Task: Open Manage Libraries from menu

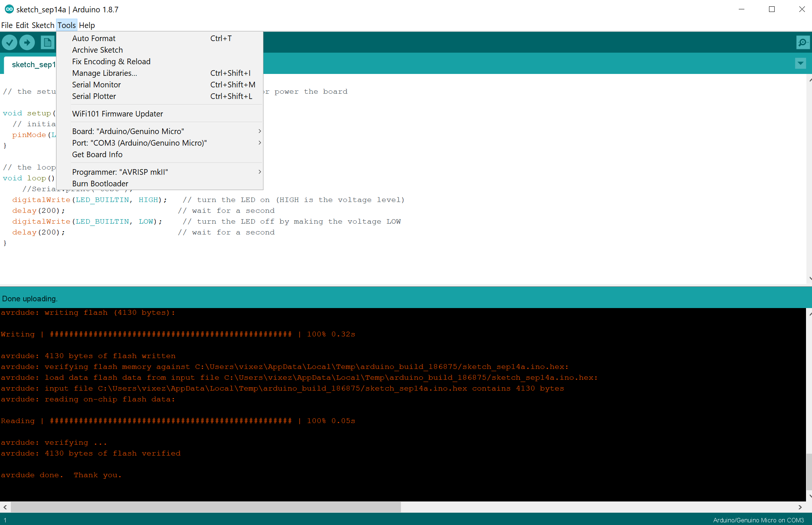Action: tap(105, 73)
